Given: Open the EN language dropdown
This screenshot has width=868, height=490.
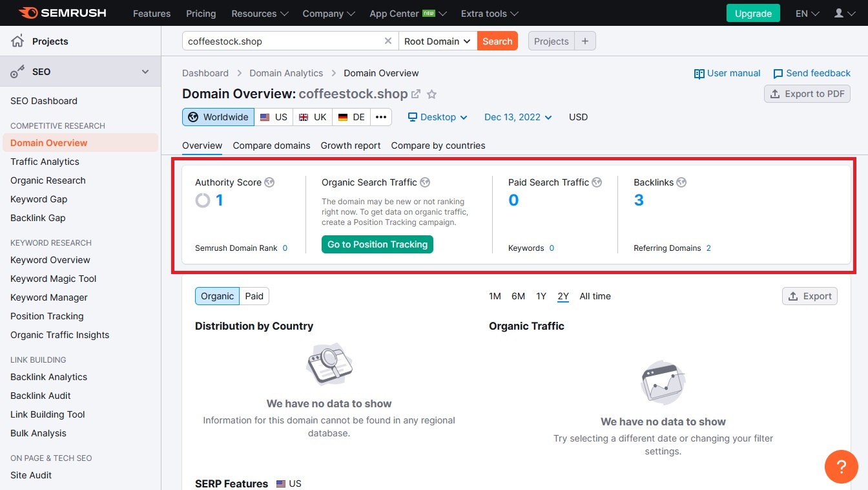Looking at the screenshot, I should 807,14.
